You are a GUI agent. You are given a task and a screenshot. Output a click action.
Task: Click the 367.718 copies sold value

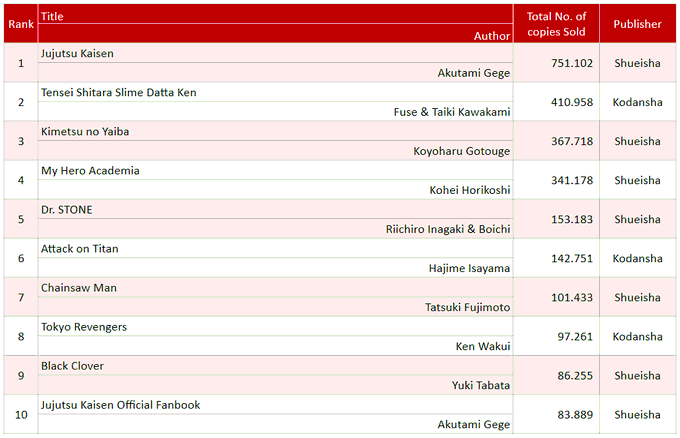click(572, 141)
